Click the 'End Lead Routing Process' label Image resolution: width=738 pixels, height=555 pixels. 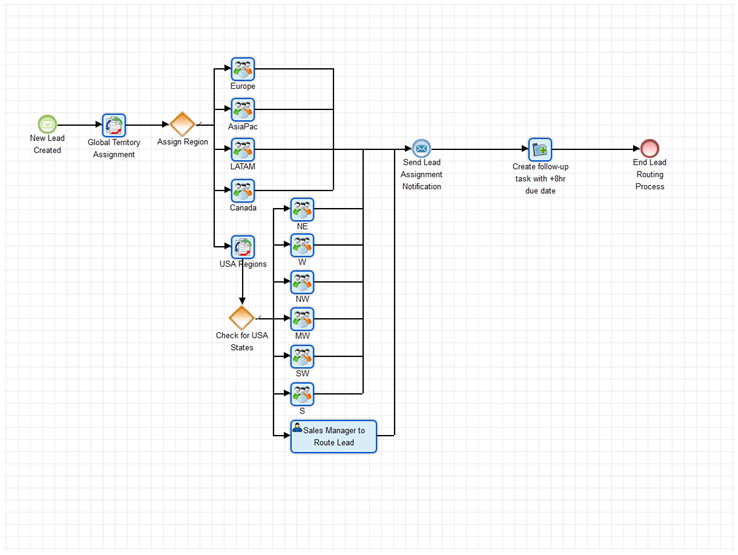(x=650, y=174)
